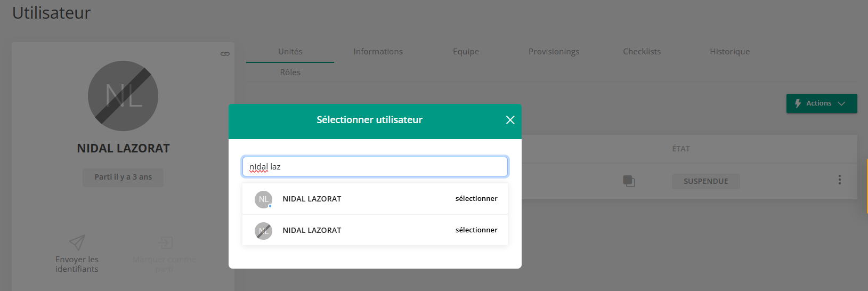Select the first NIDAL LAZORAT result
Image resolution: width=868 pixels, height=291 pixels.
[x=476, y=199]
